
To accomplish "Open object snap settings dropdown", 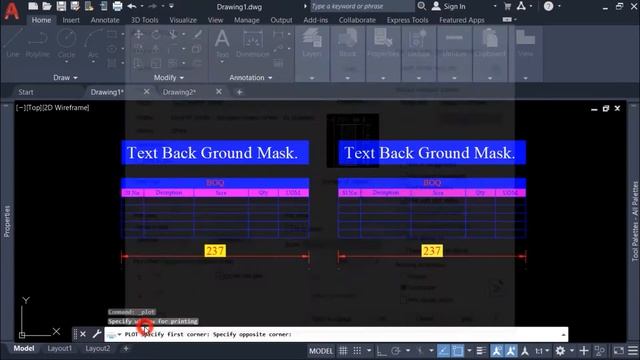I will [469, 351].
